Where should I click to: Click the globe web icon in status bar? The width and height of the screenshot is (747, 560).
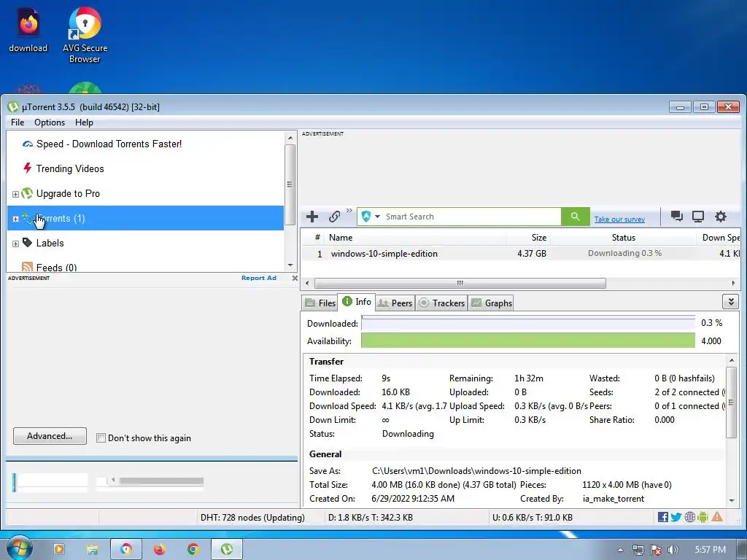[x=690, y=517]
